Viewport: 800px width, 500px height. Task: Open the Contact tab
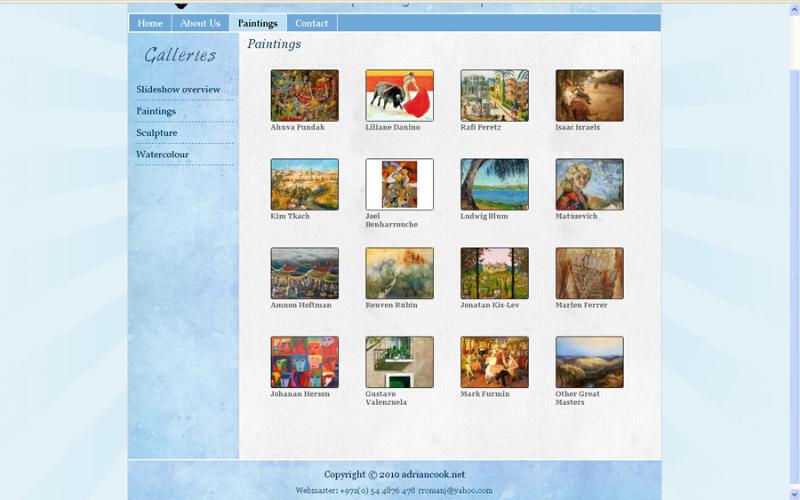click(x=311, y=23)
